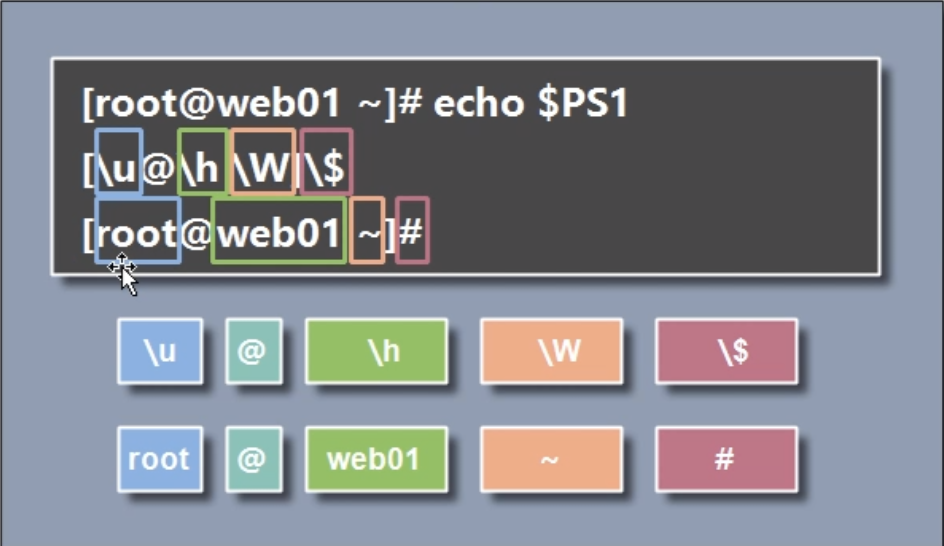This screenshot has height=546, width=944.
Task: Click the pink \$ box
Action: tap(727, 352)
